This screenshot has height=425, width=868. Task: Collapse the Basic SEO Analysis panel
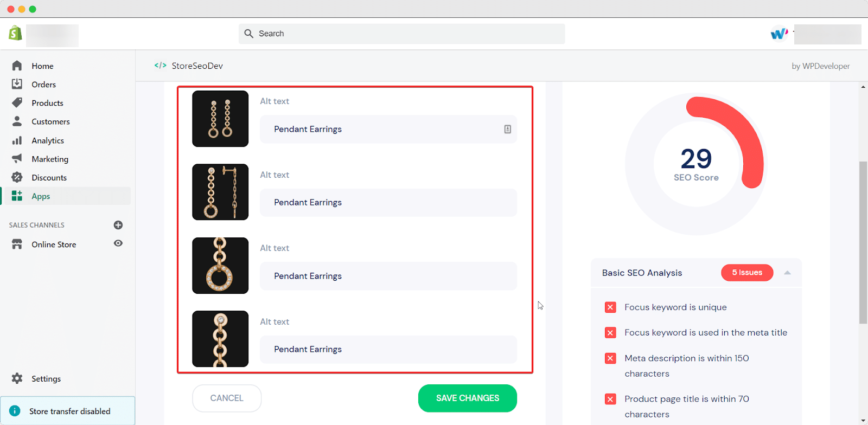click(787, 273)
